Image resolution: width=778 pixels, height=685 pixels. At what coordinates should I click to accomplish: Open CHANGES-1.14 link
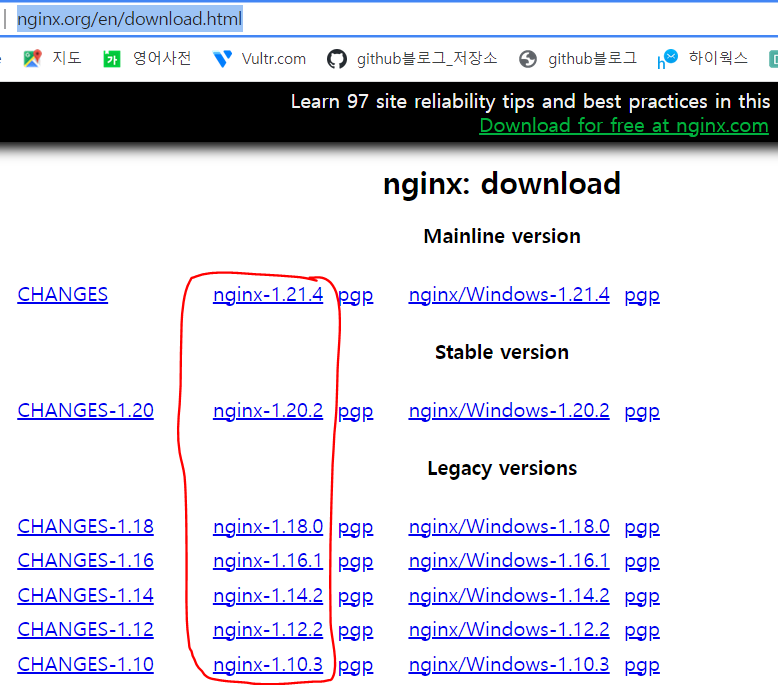(x=85, y=595)
